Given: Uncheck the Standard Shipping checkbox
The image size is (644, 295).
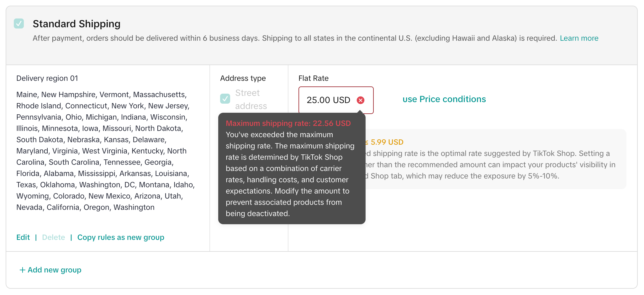Looking at the screenshot, I should (19, 23).
